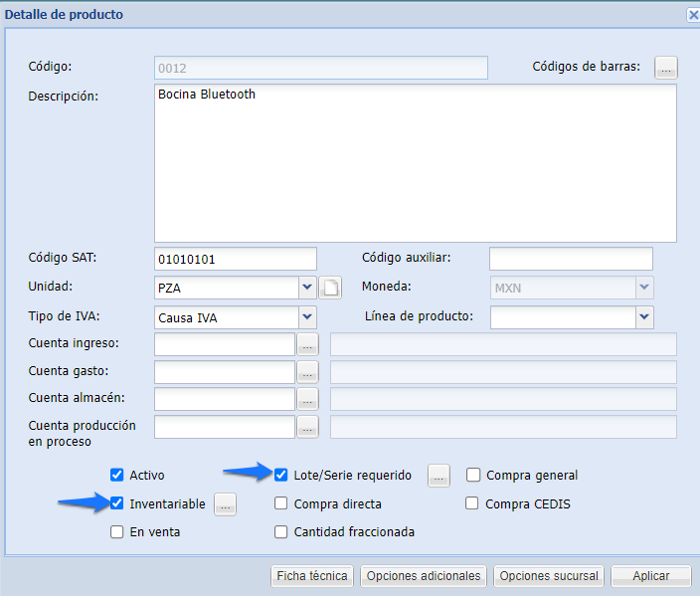Browse for the Cuenta gasto account
The height and width of the screenshot is (596, 700).
coord(307,372)
